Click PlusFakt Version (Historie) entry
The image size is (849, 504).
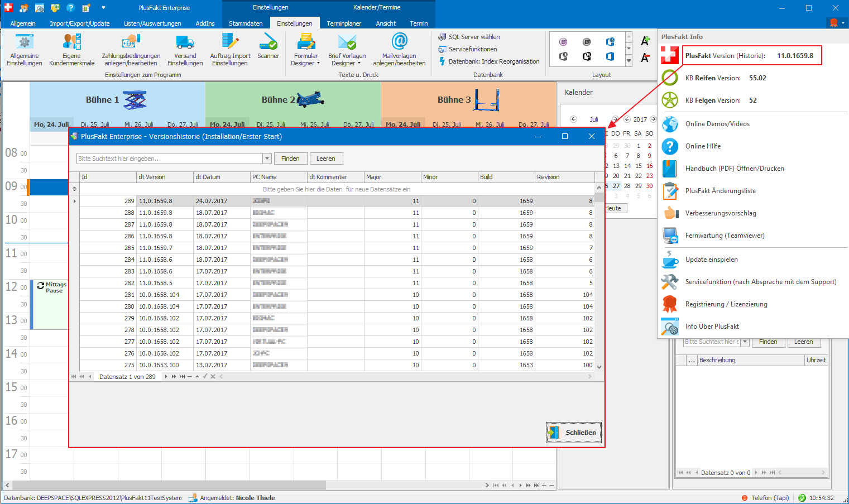(x=752, y=56)
